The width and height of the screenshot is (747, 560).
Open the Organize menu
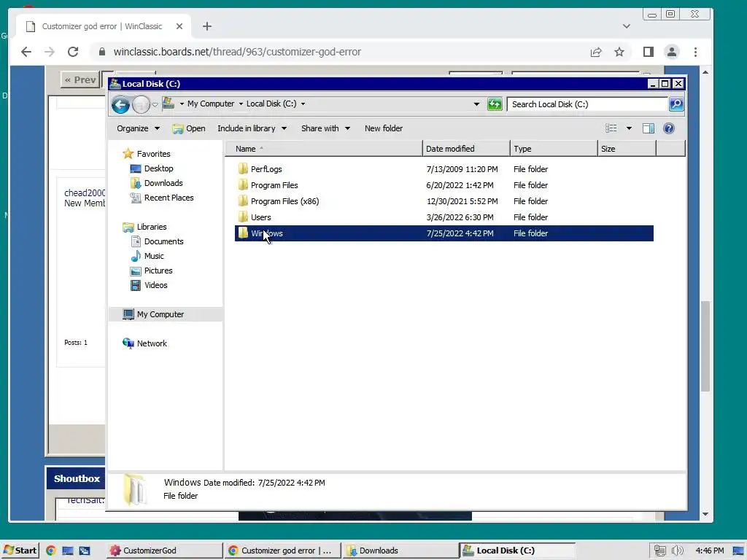click(x=138, y=128)
